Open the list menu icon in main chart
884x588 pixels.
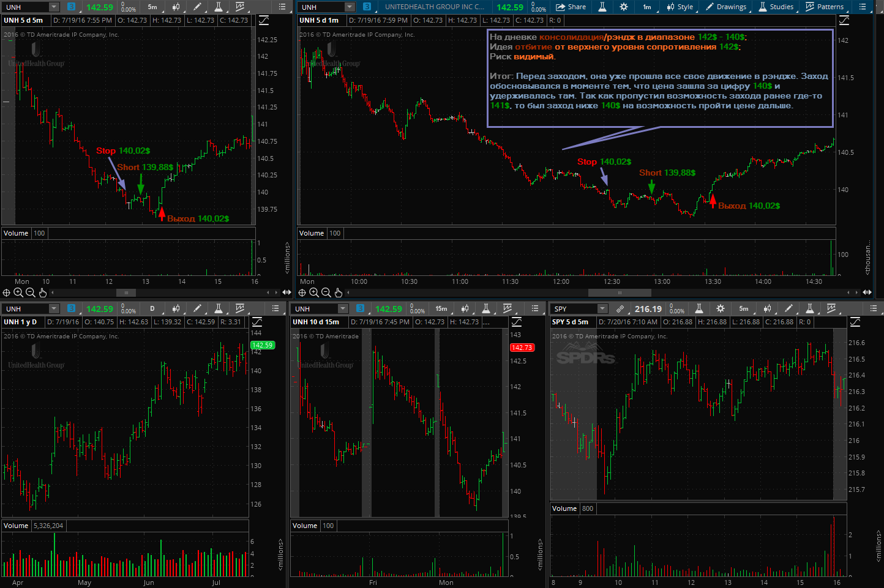coord(863,7)
